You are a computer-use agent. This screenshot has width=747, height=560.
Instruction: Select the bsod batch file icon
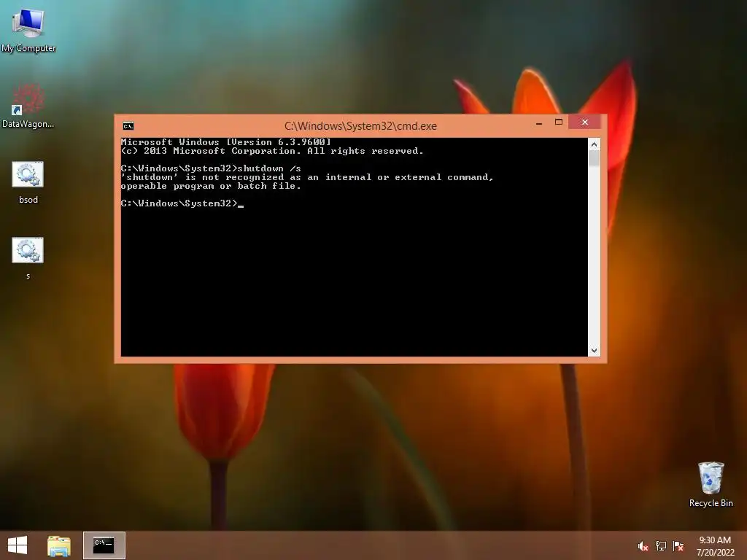click(28, 182)
